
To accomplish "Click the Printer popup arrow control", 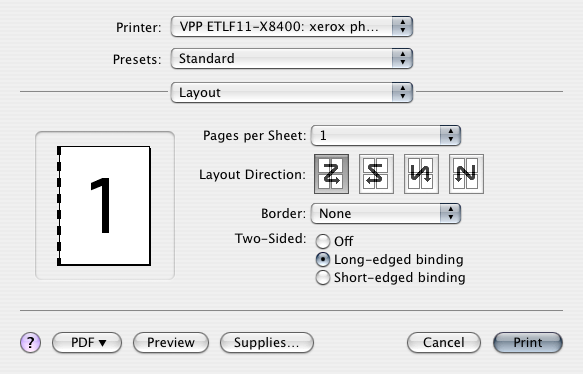I will tap(402, 26).
